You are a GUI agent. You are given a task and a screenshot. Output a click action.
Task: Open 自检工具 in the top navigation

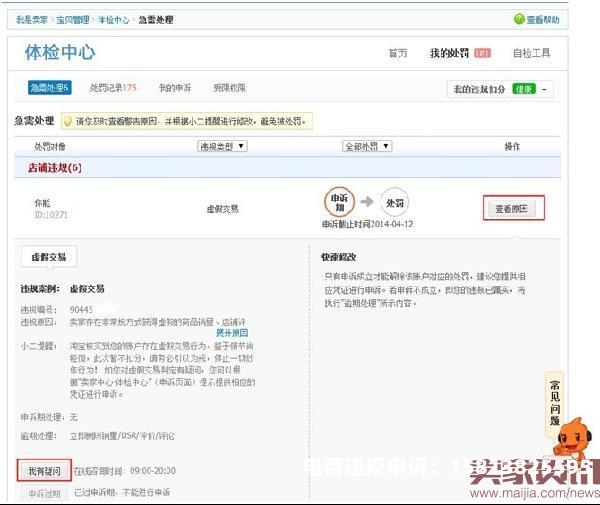pyautogui.click(x=531, y=53)
